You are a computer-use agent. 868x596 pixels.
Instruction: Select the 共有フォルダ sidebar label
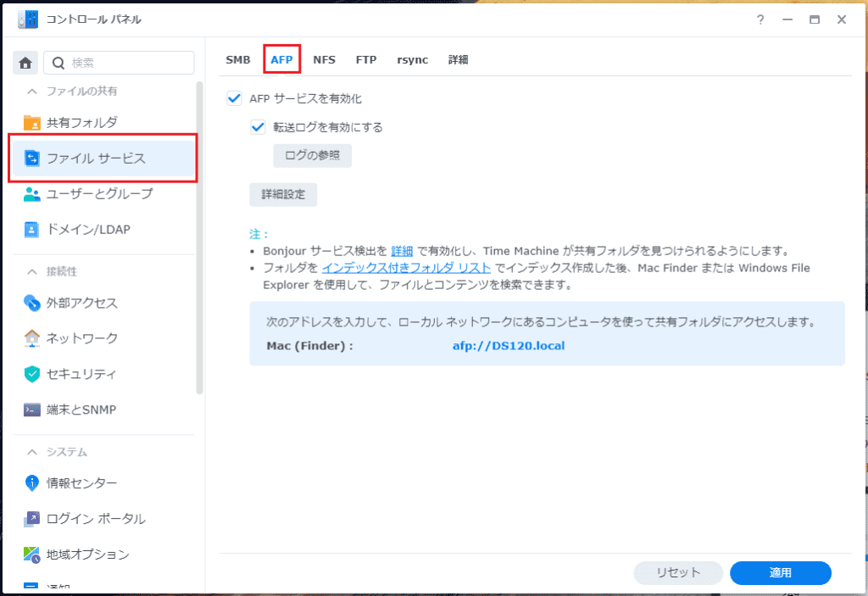pyautogui.click(x=82, y=122)
